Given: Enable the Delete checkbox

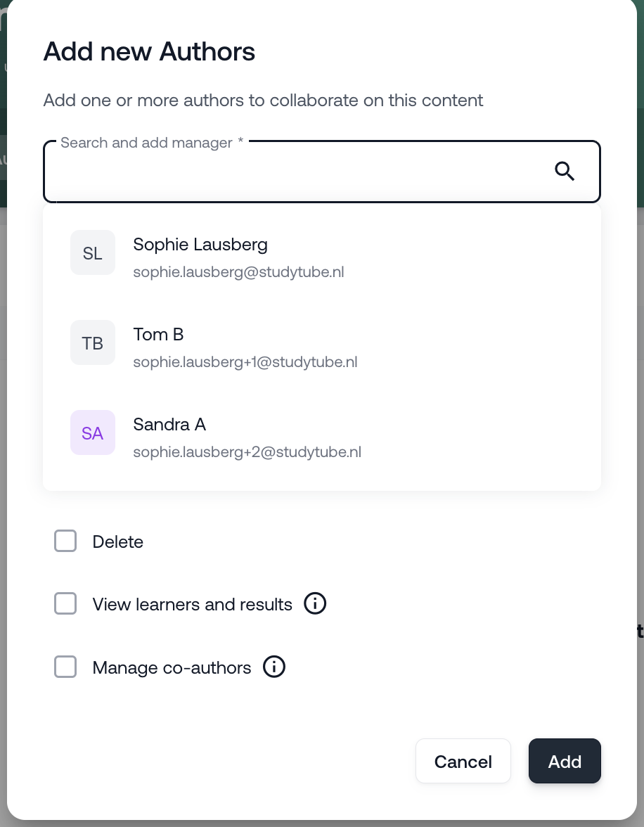Looking at the screenshot, I should click(65, 541).
